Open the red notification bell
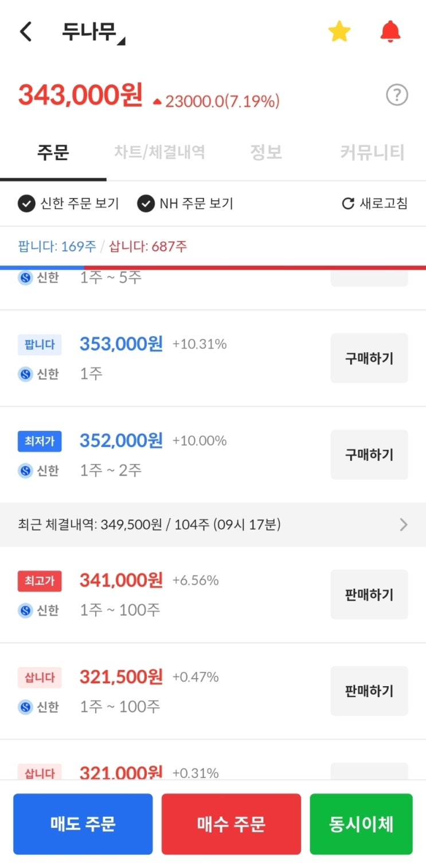Screen dimensions: 426x868 [390, 32]
